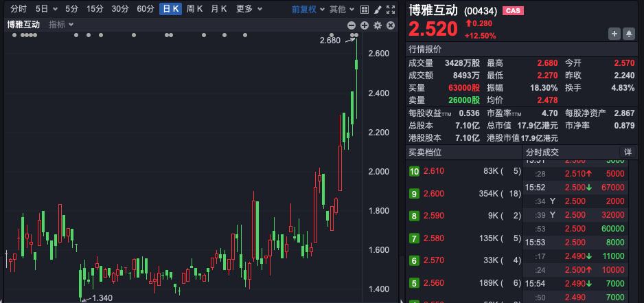Viewport: 644px width, 303px height.
Task: Click the CAS badge next to stock code
Action: 513,11
